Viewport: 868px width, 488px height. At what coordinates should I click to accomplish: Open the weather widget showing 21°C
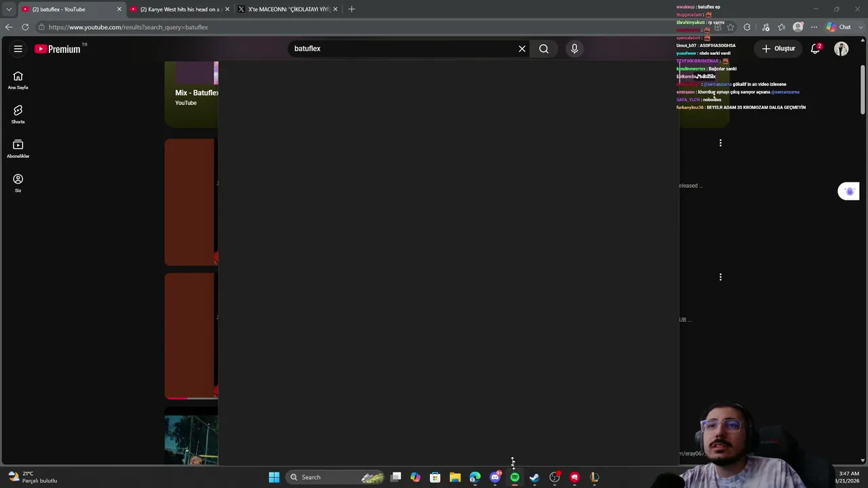tap(33, 477)
